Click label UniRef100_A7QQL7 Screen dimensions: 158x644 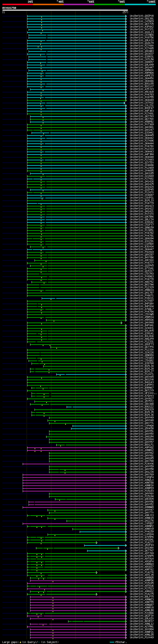pyautogui.click(x=142, y=309)
